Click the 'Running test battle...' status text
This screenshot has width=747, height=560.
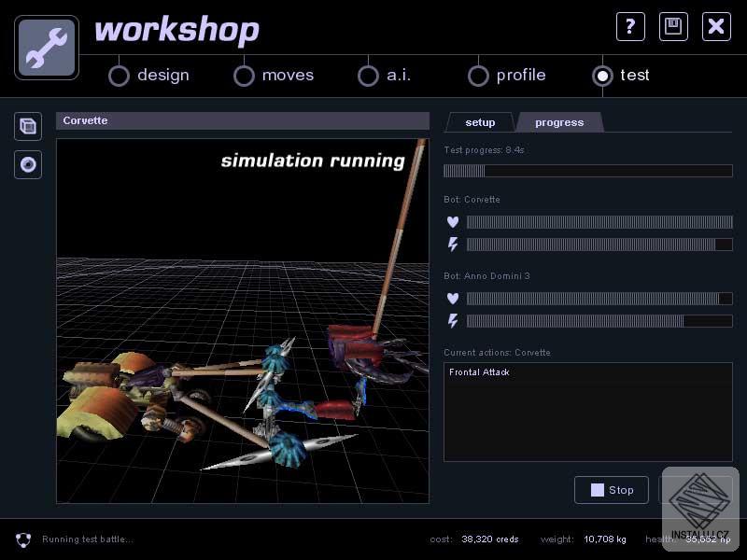click(88, 539)
